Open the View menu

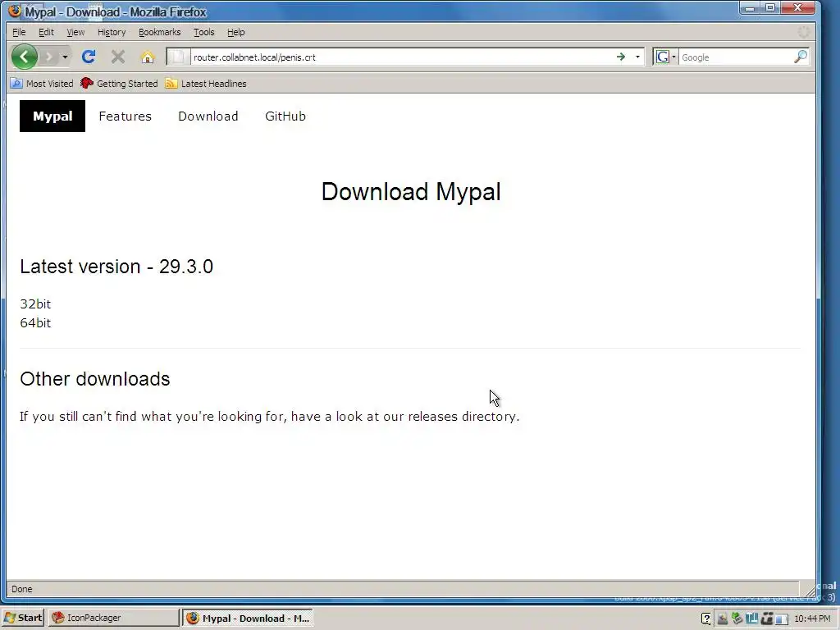pos(75,32)
